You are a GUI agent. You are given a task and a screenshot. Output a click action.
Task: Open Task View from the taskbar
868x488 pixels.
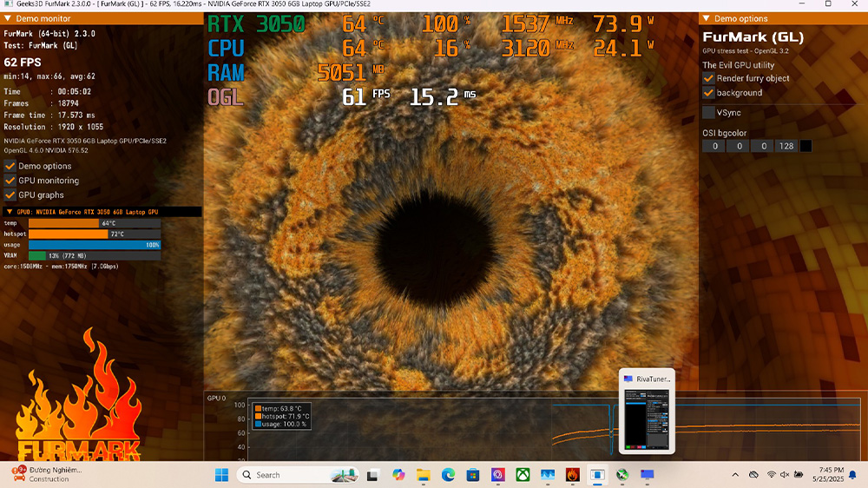372,475
